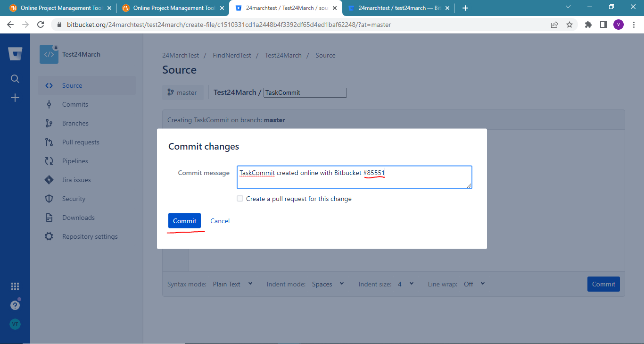Click the new tab plus button

coord(465,8)
